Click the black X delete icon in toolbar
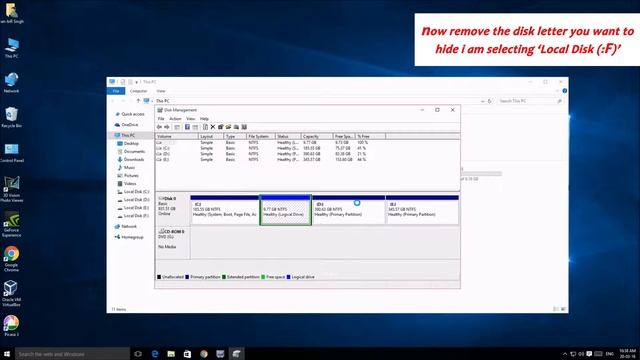The image size is (640, 360). [x=213, y=127]
